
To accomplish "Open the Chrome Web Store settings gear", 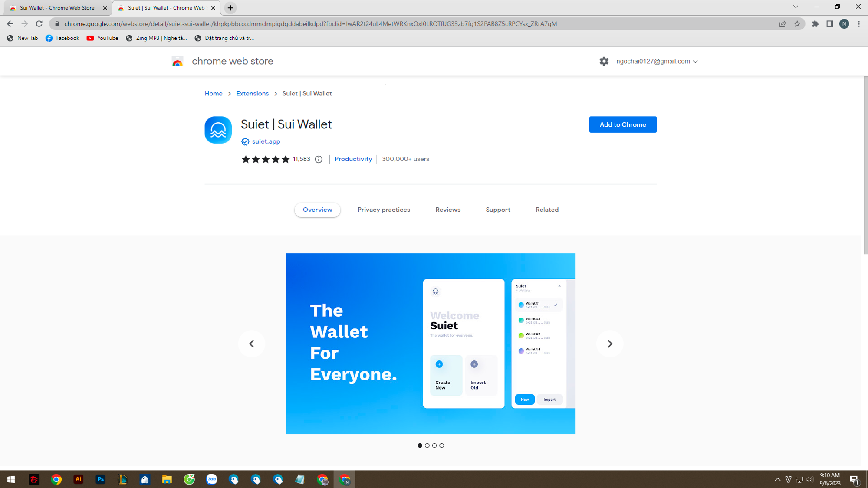I will 604,61.
